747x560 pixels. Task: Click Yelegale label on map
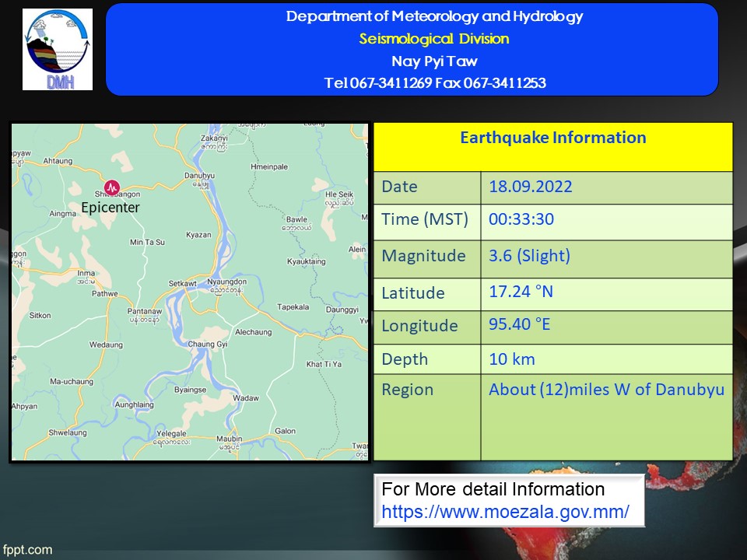coord(171,434)
